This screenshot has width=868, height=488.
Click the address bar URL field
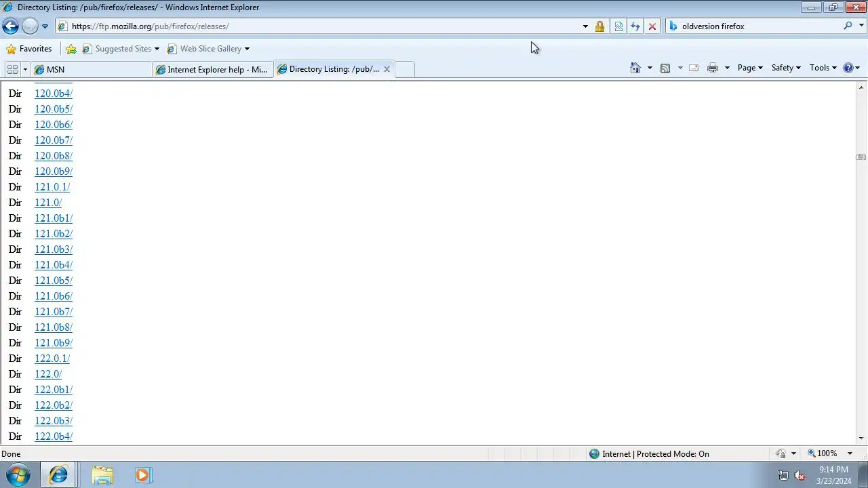tap(319, 26)
